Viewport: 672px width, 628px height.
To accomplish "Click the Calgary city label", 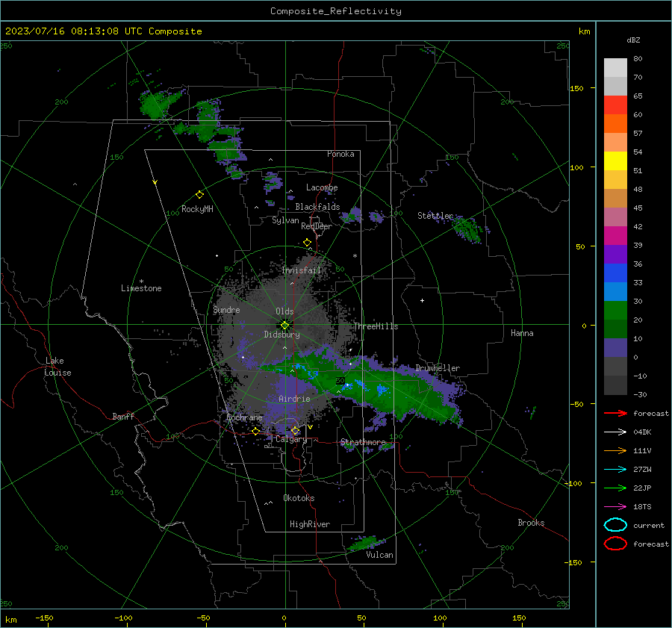I will tap(291, 439).
